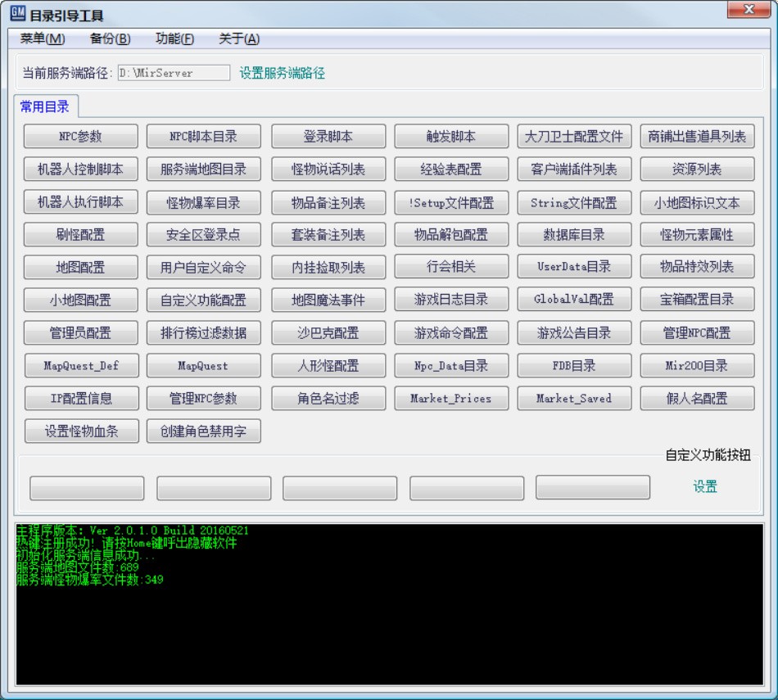
Task: Click the Market_Prices button
Action: click(x=451, y=399)
